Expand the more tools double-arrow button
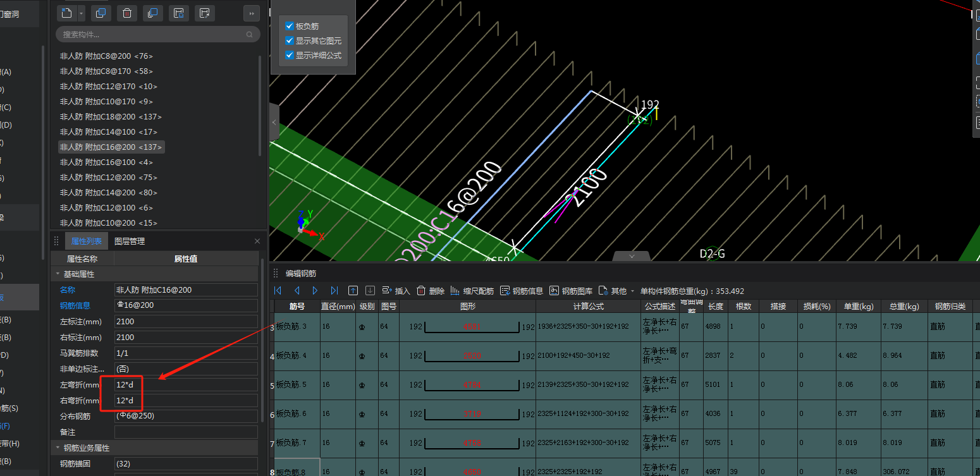This screenshot has height=476, width=980. point(251,13)
